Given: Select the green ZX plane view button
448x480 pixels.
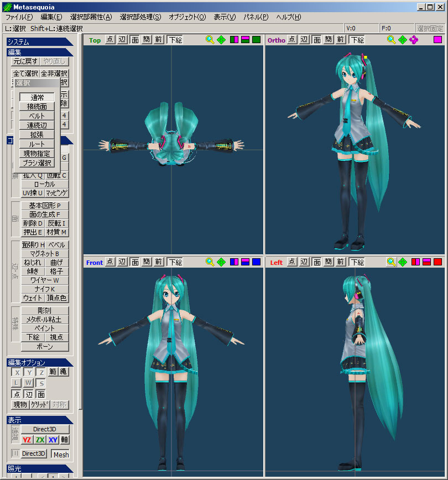Looking at the screenshot, I should point(40,440).
